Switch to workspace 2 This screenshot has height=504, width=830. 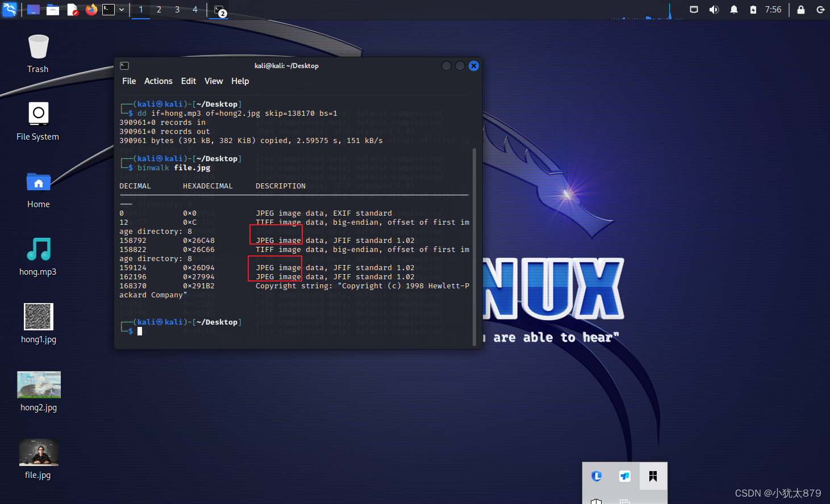[159, 10]
